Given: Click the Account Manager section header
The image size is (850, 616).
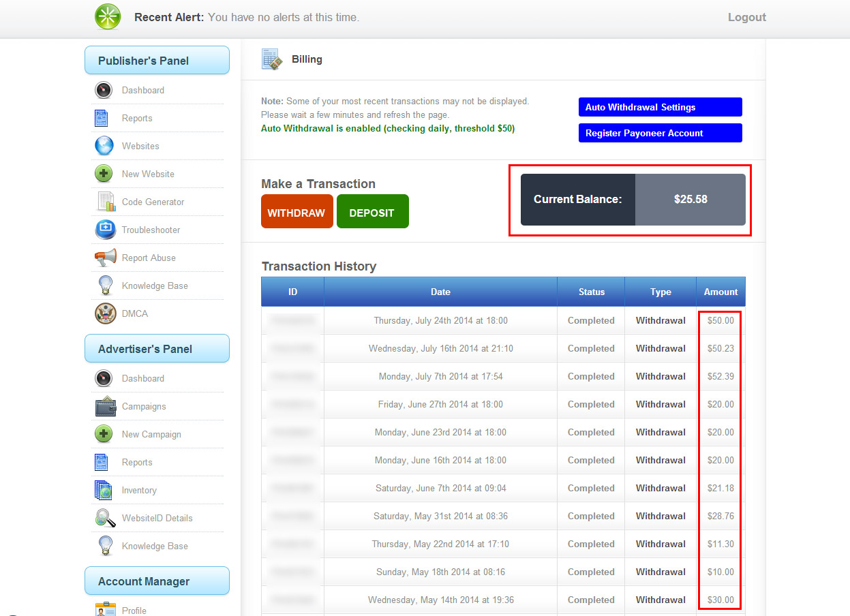Looking at the screenshot, I should pyautogui.click(x=157, y=581).
